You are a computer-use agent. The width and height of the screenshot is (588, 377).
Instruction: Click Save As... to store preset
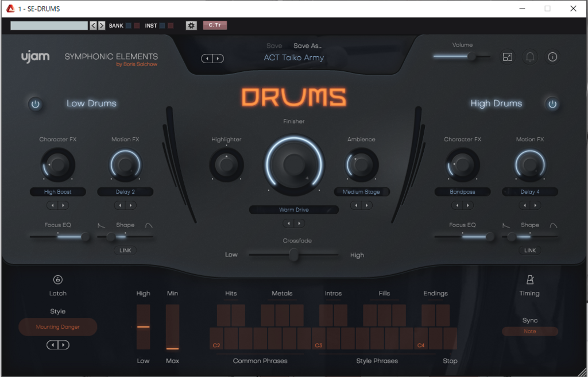tap(308, 46)
